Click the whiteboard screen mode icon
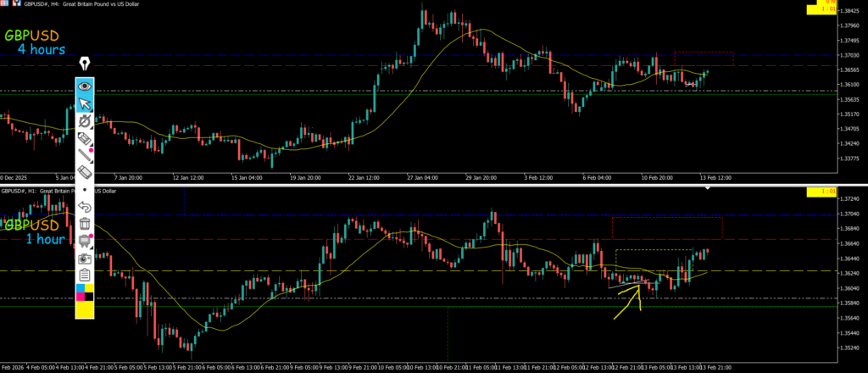This screenshot has width=868, height=373. pyautogui.click(x=85, y=241)
